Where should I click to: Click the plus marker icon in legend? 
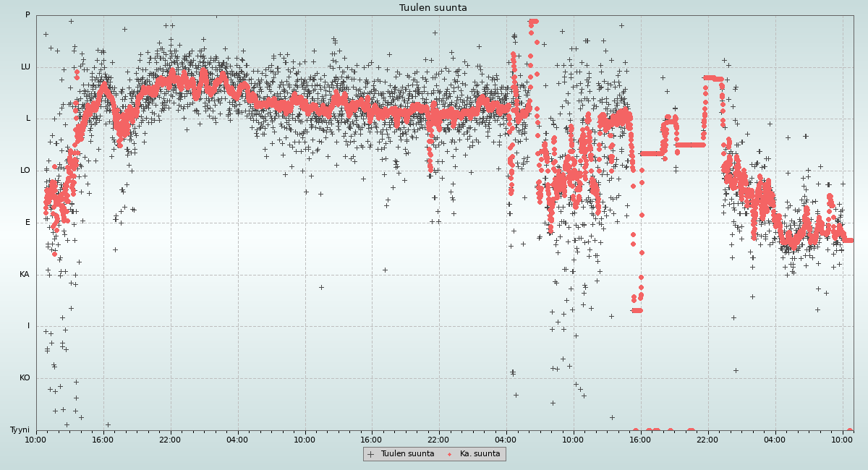click(x=371, y=454)
